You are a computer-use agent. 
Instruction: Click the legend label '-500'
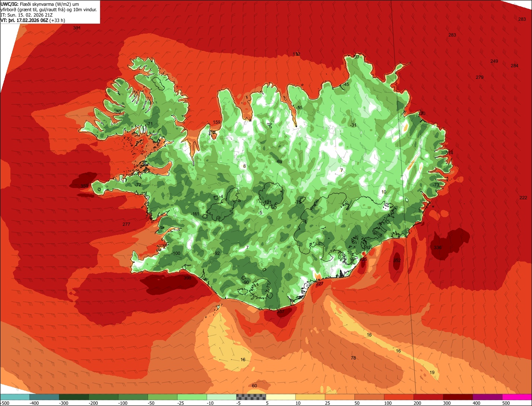(5, 403)
